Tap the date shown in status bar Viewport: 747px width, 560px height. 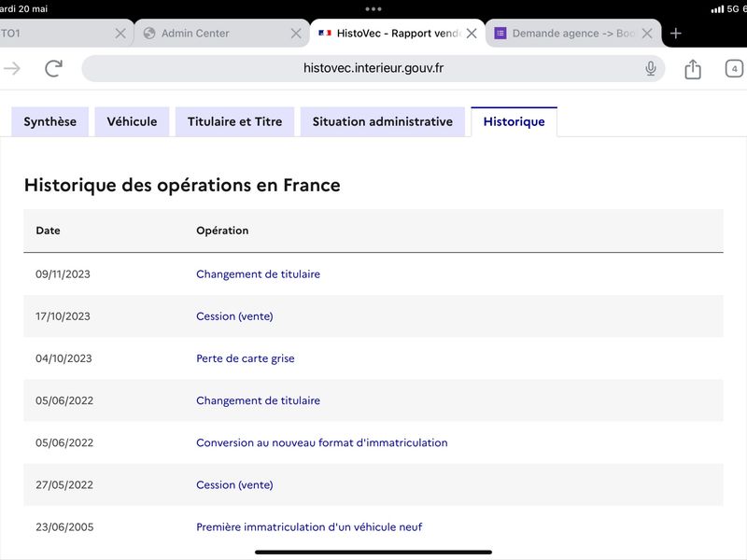pyautogui.click(x=24, y=8)
